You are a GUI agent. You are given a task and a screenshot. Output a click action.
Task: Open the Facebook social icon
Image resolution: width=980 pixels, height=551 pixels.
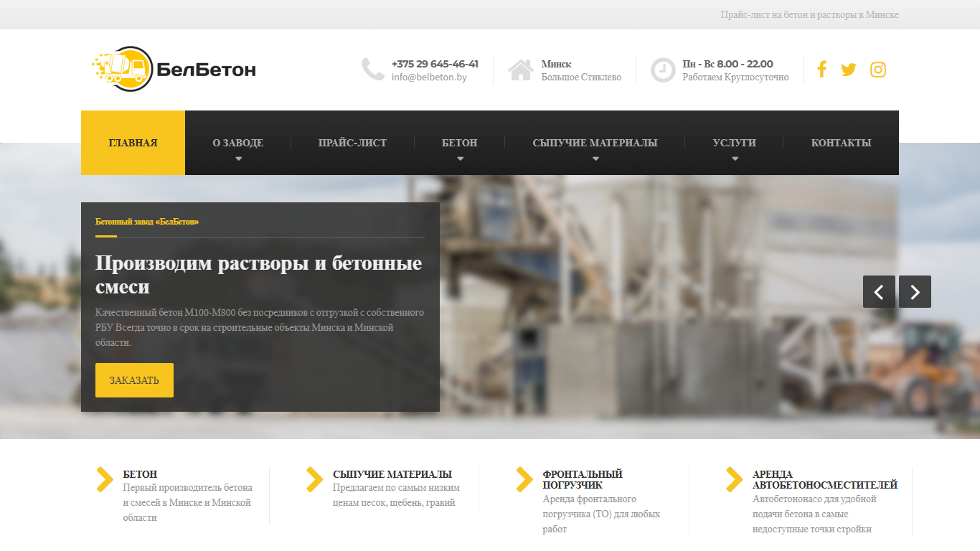[822, 70]
